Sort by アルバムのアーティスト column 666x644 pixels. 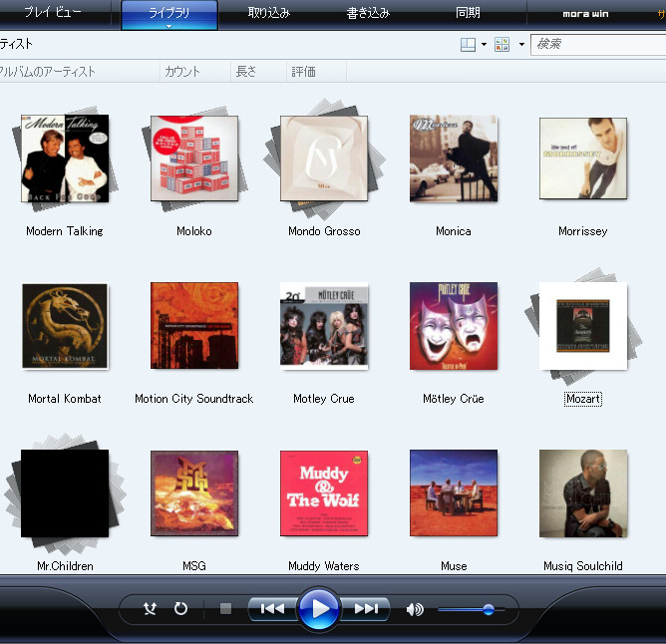point(80,72)
